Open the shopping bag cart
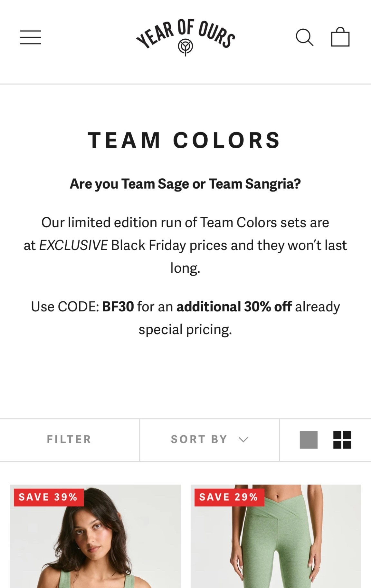The height and width of the screenshot is (588, 371). click(x=340, y=37)
